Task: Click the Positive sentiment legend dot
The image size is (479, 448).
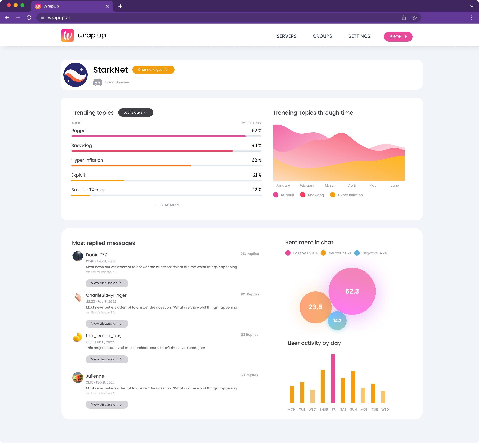Action: click(x=288, y=253)
